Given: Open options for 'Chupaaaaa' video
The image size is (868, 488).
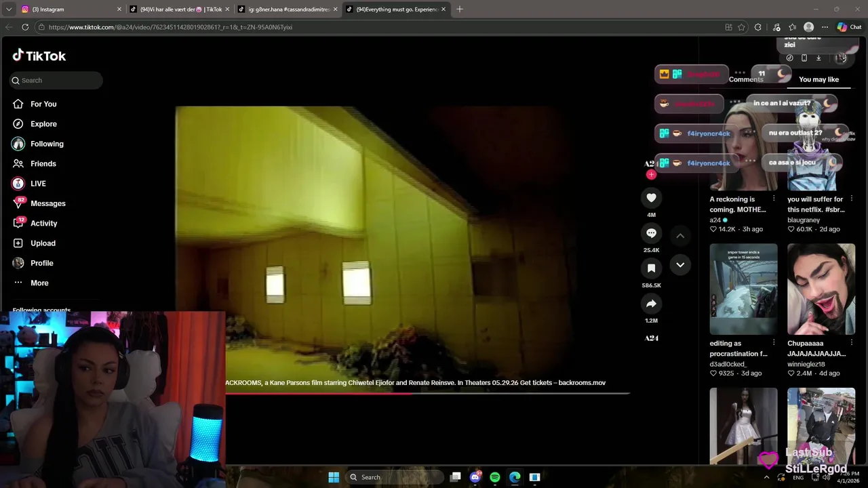Looking at the screenshot, I should [852, 343].
